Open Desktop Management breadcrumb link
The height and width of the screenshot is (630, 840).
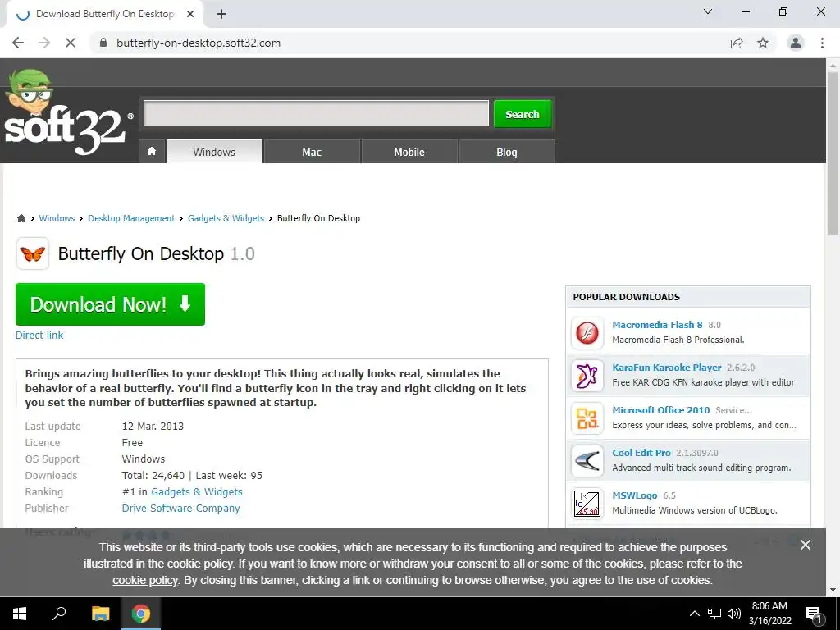pyautogui.click(x=131, y=218)
